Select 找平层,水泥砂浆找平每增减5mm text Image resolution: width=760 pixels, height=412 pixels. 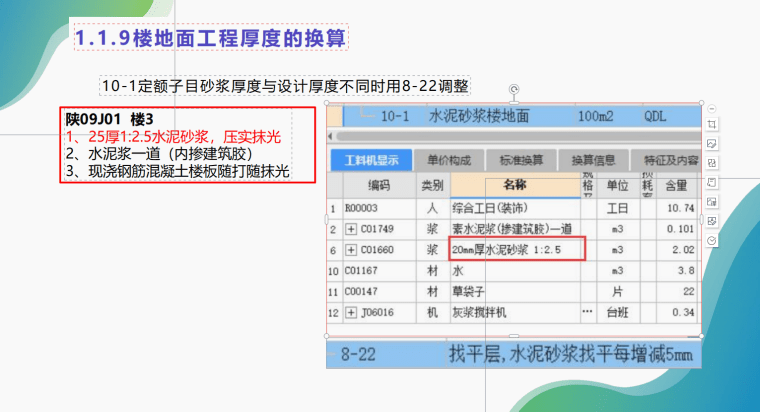point(570,354)
